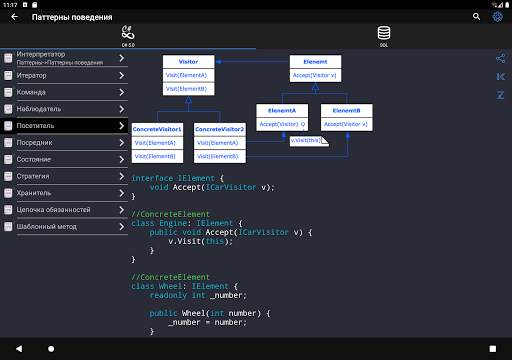The height and width of the screenshot is (360, 512).
Task: Expand the Наблюдатель row chevron
Action: pyautogui.click(x=122, y=109)
